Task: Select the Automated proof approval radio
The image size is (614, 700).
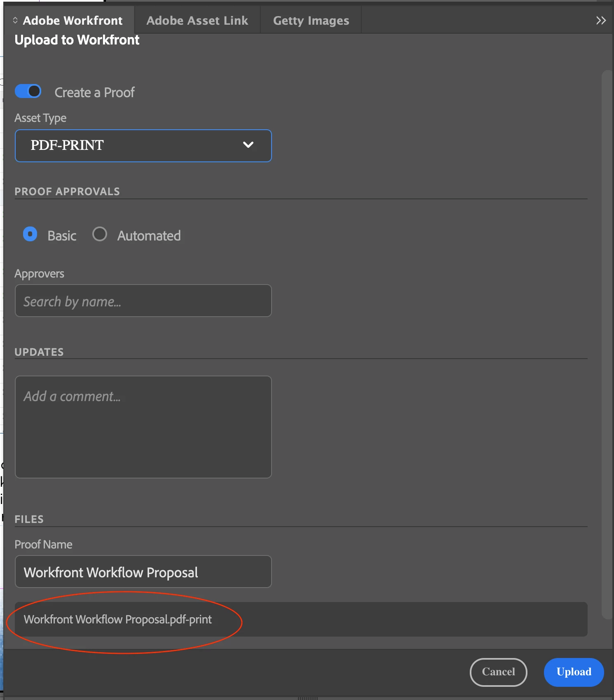Action: [100, 234]
